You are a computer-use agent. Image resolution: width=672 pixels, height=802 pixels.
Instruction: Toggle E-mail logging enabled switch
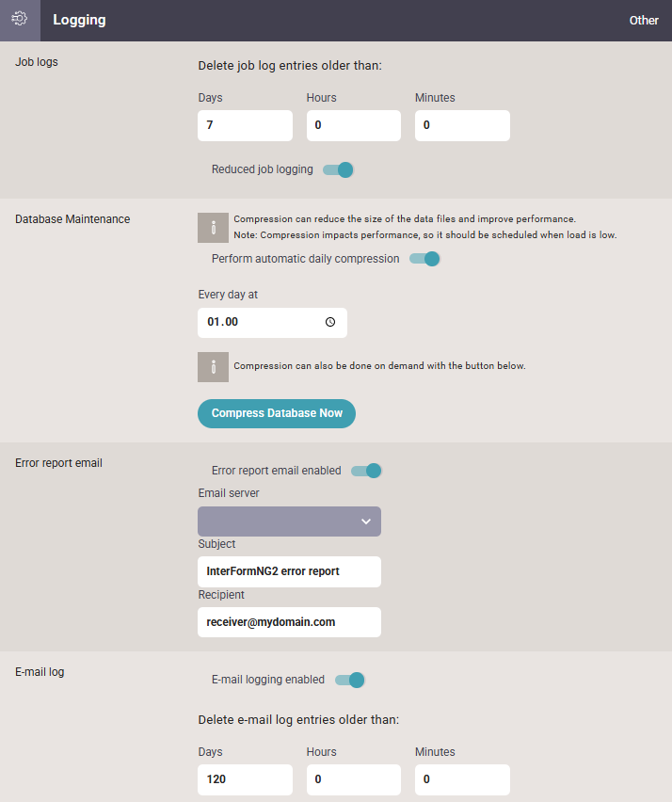tap(350, 680)
